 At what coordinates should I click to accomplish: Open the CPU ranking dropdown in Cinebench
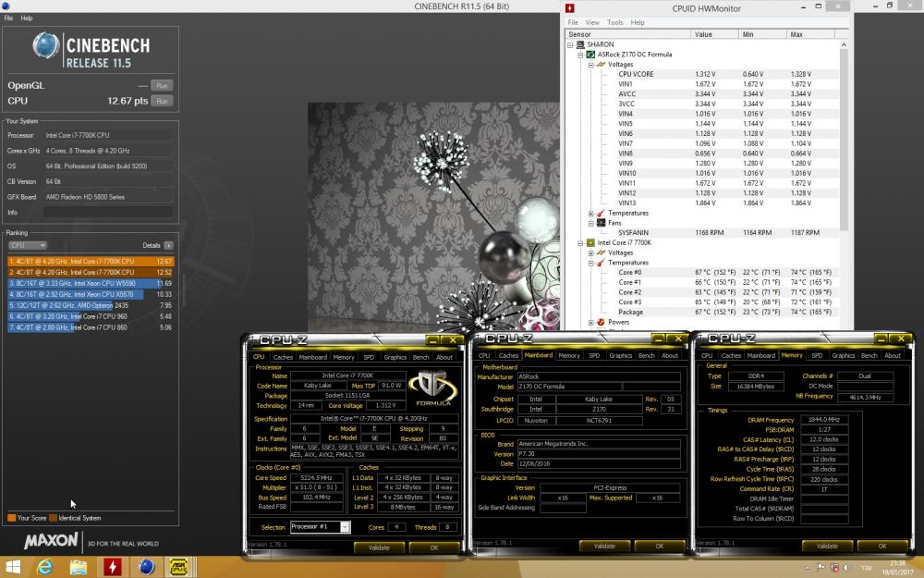pos(27,245)
